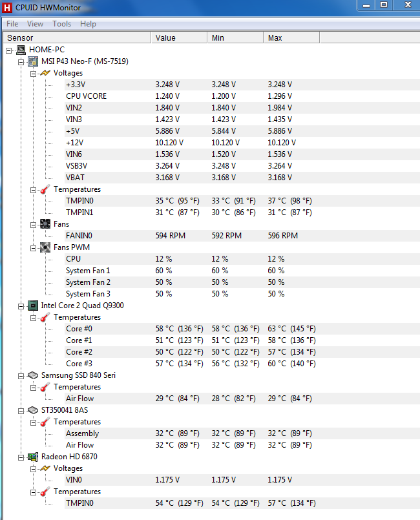Maximize the HWMonitor window

pos(384,5)
